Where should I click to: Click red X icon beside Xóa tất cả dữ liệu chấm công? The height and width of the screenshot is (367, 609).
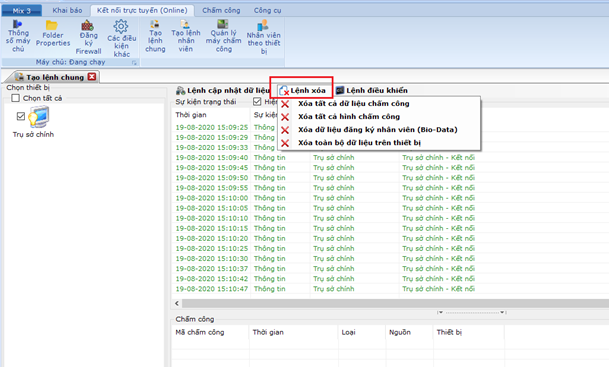[285, 104]
